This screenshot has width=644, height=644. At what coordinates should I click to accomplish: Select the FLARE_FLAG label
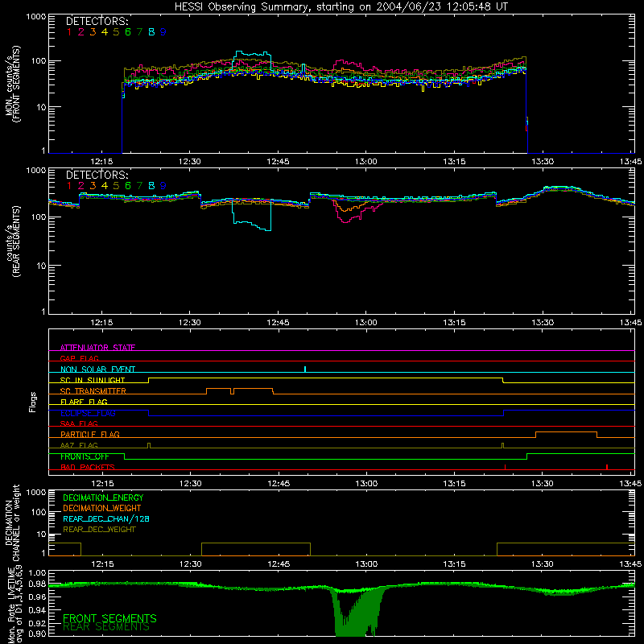[84, 402]
